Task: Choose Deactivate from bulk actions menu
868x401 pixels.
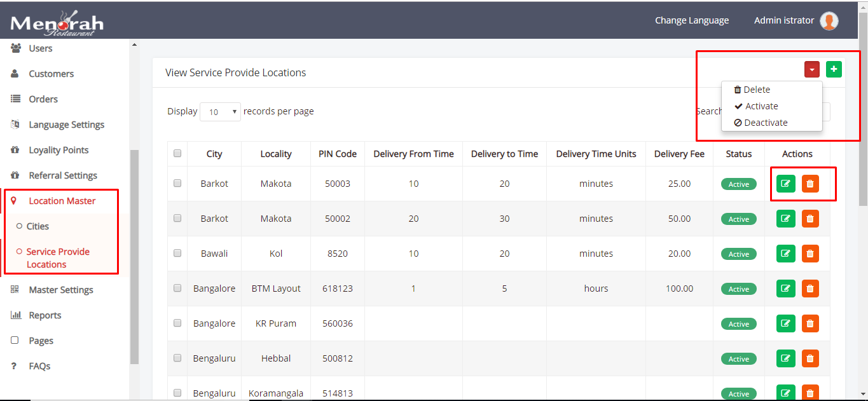Action: [x=766, y=123]
